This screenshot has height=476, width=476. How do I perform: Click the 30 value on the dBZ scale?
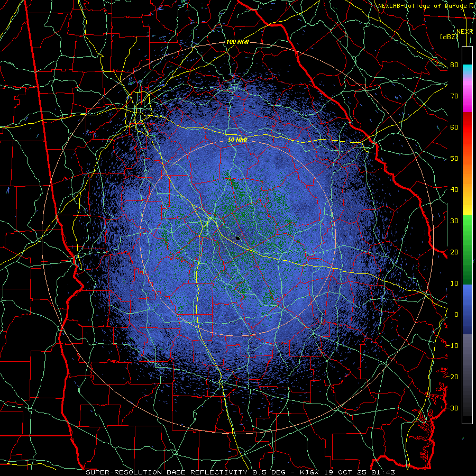coord(454,221)
